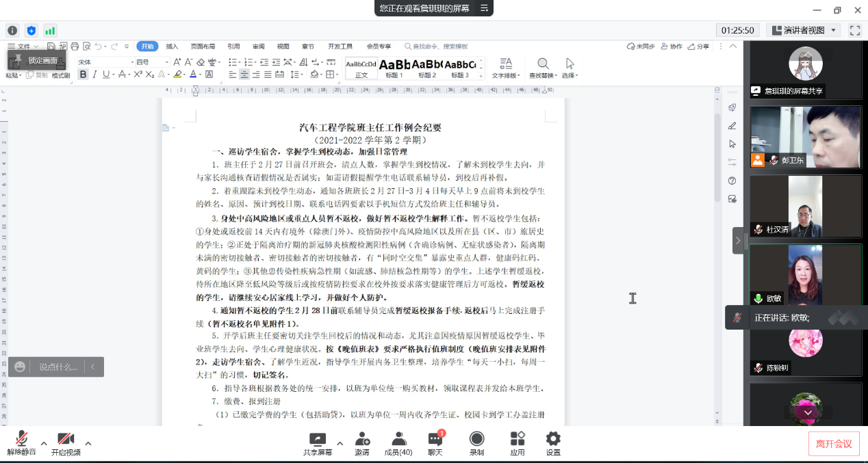Open the Chat panel icon
The height and width of the screenshot is (463, 868).
click(x=435, y=439)
